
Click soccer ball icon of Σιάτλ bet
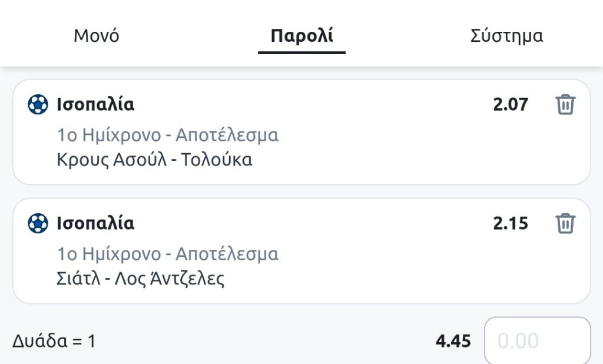pyautogui.click(x=38, y=224)
